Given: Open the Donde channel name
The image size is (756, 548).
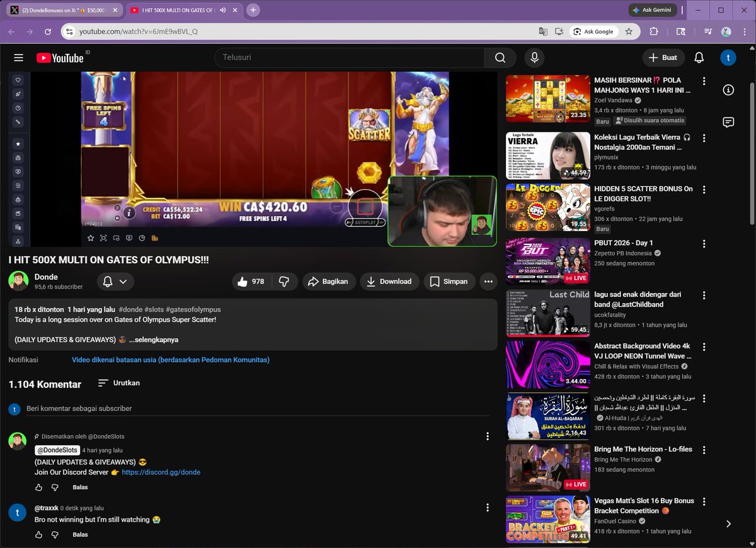Looking at the screenshot, I should (46, 277).
